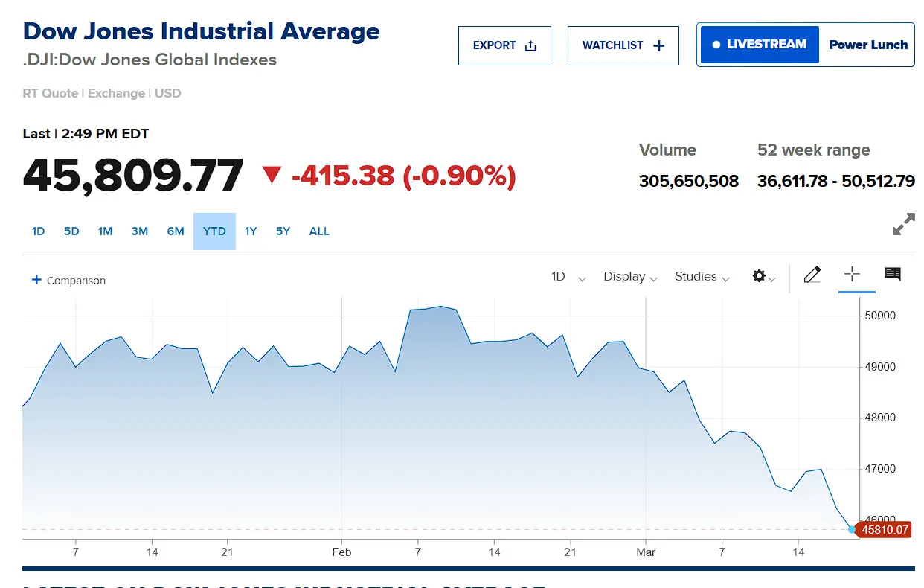
Task: Click the export upload icon
Action: point(530,45)
